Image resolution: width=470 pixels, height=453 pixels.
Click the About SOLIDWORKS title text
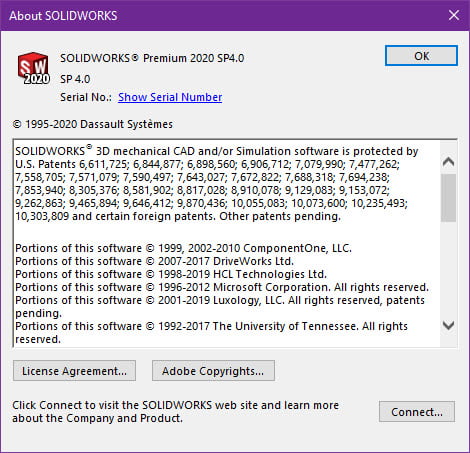click(x=63, y=16)
